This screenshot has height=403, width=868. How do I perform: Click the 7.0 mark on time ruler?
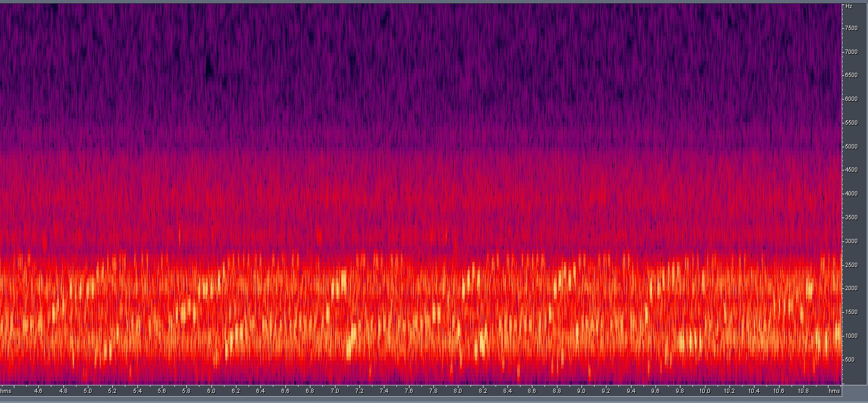[x=335, y=390]
